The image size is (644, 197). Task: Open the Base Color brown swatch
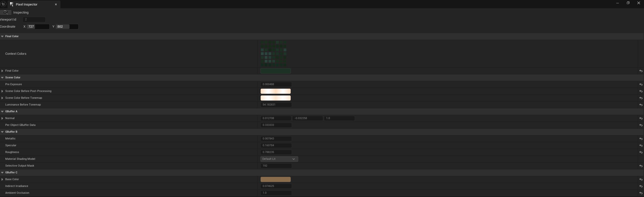(x=276, y=179)
